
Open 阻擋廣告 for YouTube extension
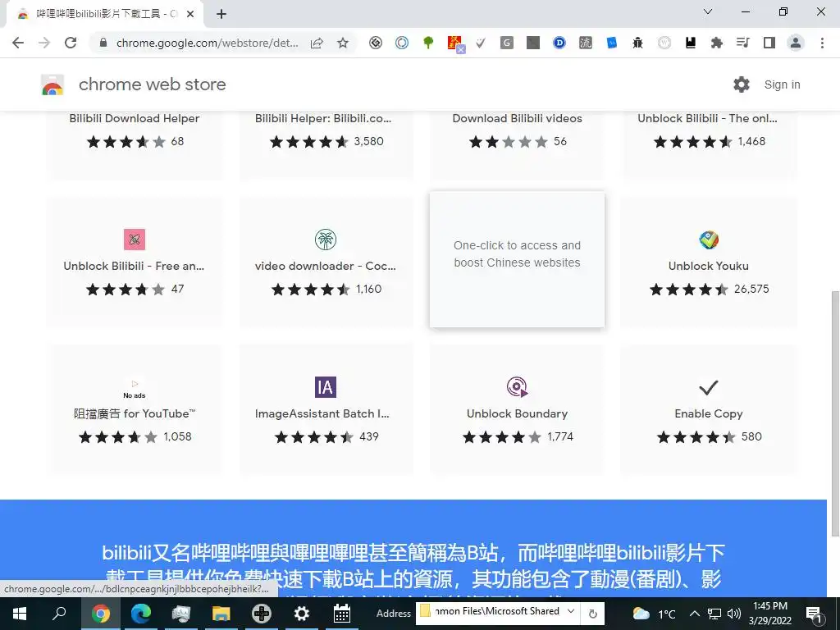pyautogui.click(x=135, y=413)
